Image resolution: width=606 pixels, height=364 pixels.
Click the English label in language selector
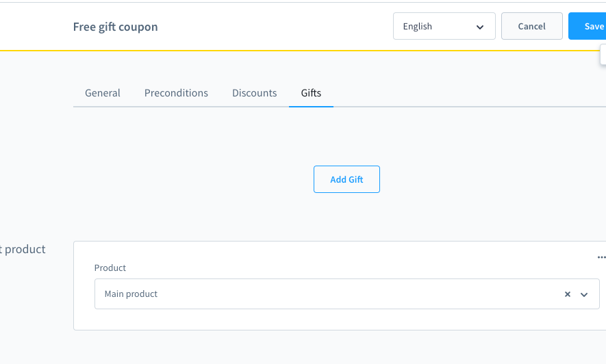(x=418, y=27)
